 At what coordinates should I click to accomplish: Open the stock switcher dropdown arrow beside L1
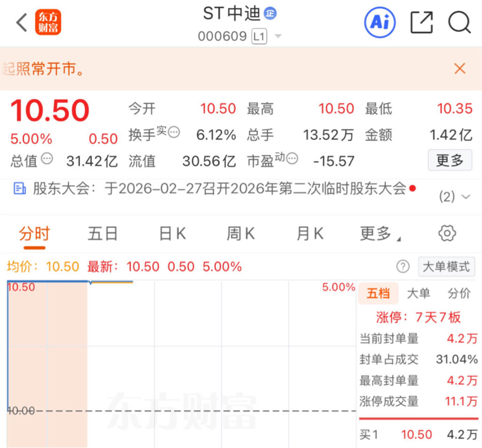pyautogui.click(x=278, y=36)
